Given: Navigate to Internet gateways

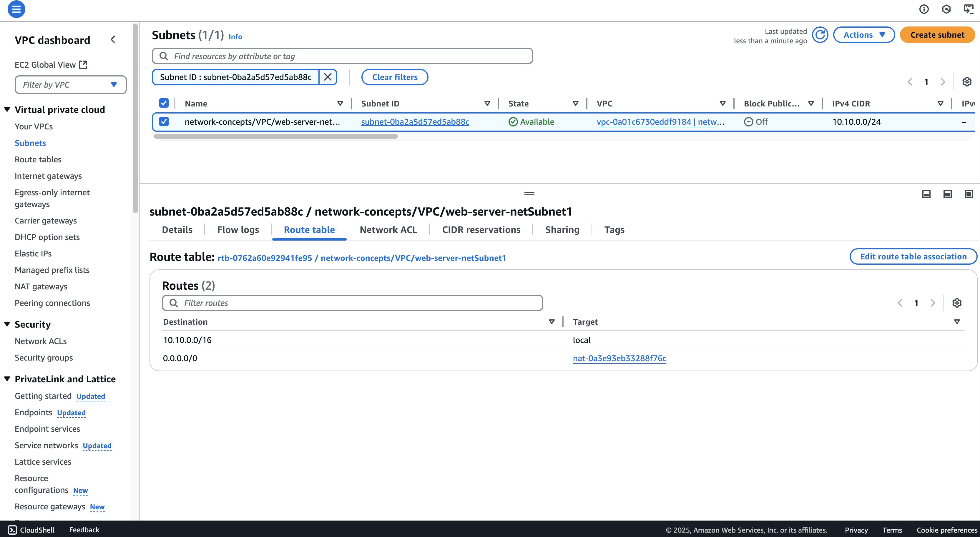Looking at the screenshot, I should (48, 176).
